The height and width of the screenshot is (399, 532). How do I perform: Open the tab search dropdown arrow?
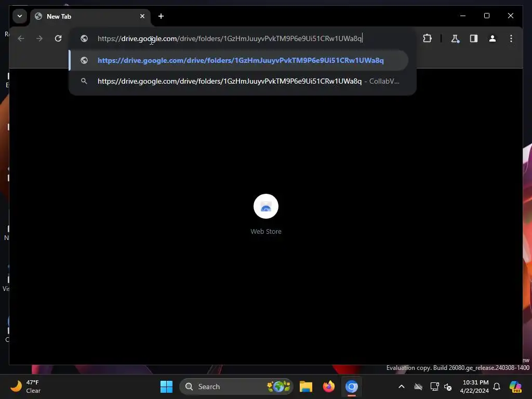click(20, 16)
